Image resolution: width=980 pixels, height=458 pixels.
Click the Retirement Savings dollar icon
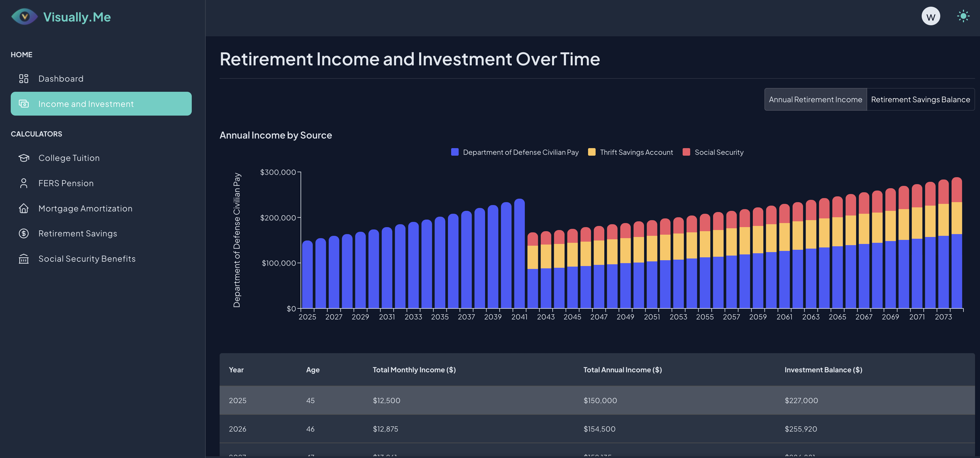(23, 234)
